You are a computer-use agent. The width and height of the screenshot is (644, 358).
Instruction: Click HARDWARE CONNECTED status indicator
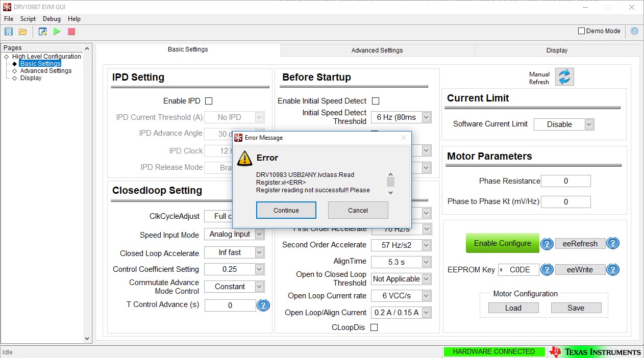coord(493,351)
